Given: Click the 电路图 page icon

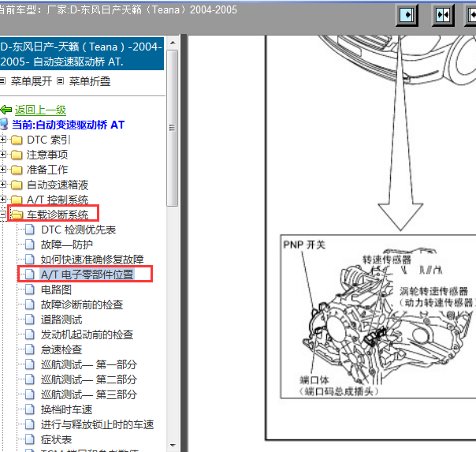Looking at the screenshot, I should click(30, 290).
